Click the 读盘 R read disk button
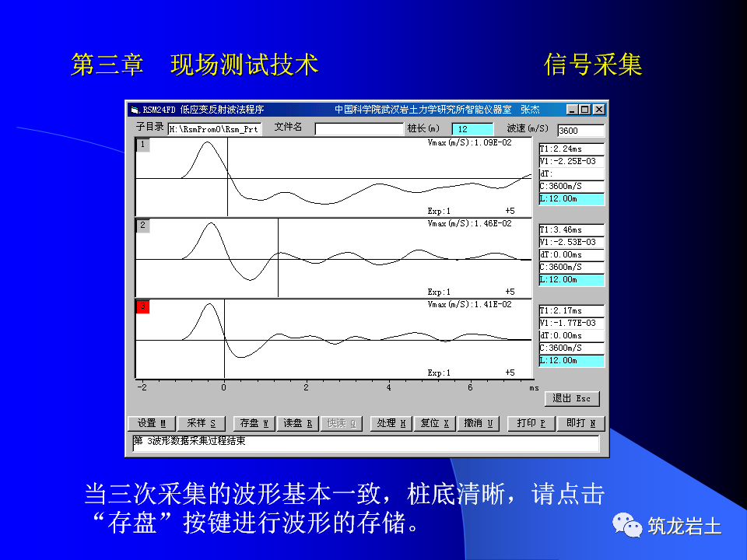Image resolution: width=747 pixels, height=560 pixels. tap(298, 423)
